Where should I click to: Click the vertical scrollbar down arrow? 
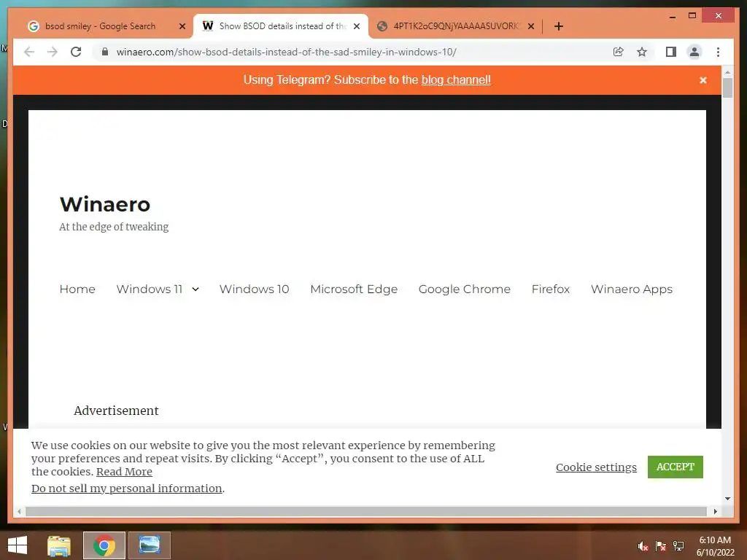click(x=727, y=499)
